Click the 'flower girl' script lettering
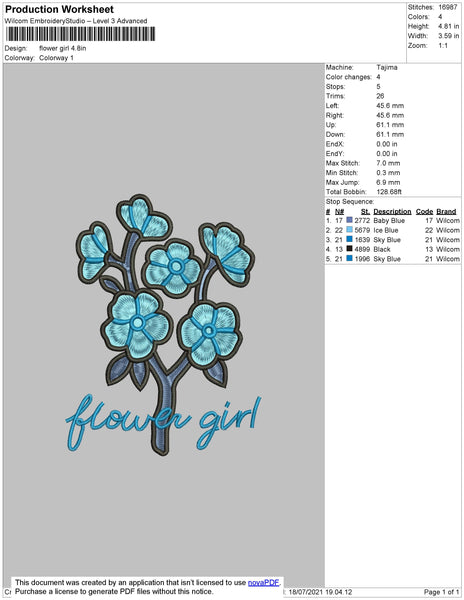Image resolution: width=464 pixels, height=600 pixels. click(164, 422)
